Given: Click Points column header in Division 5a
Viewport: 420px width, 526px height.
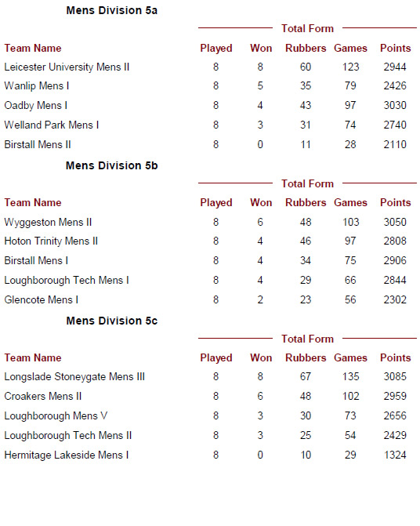Looking at the screenshot, I should [x=395, y=48].
